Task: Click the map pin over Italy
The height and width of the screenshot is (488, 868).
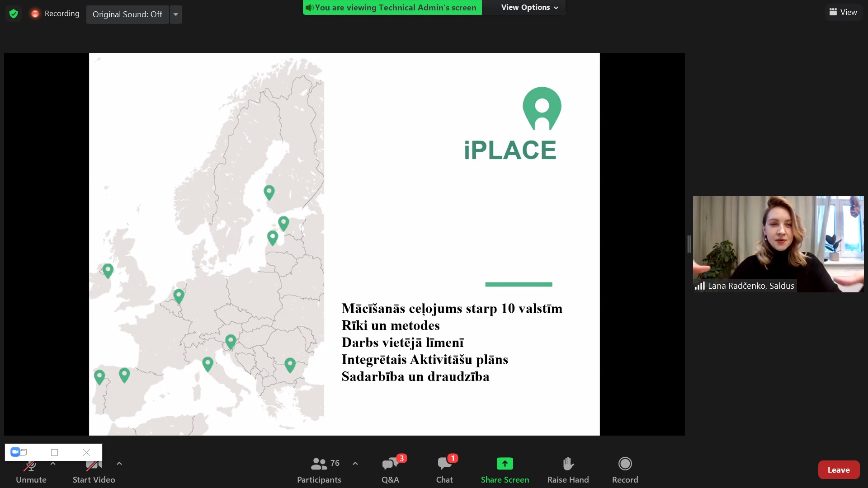Action: click(x=208, y=364)
